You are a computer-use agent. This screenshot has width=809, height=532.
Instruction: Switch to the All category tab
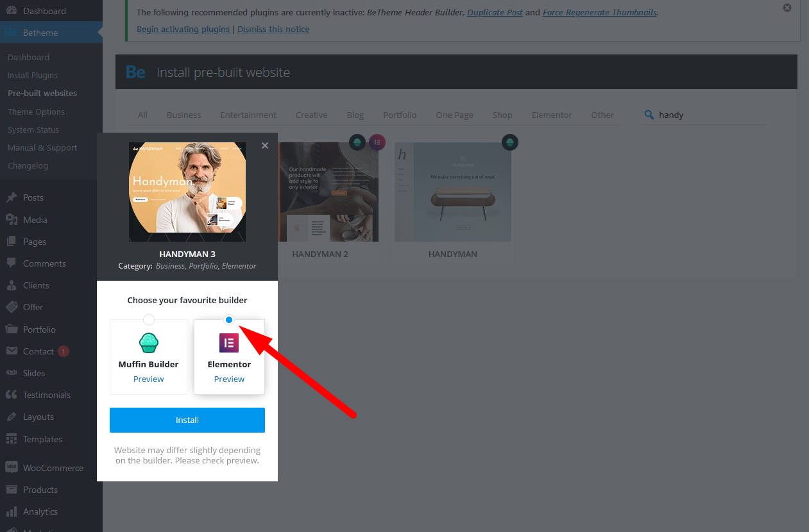(x=142, y=115)
